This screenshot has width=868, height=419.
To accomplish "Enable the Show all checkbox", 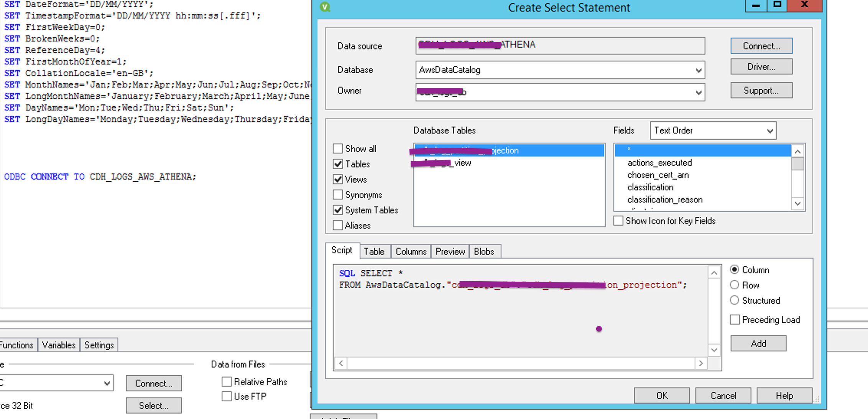I will 338,148.
